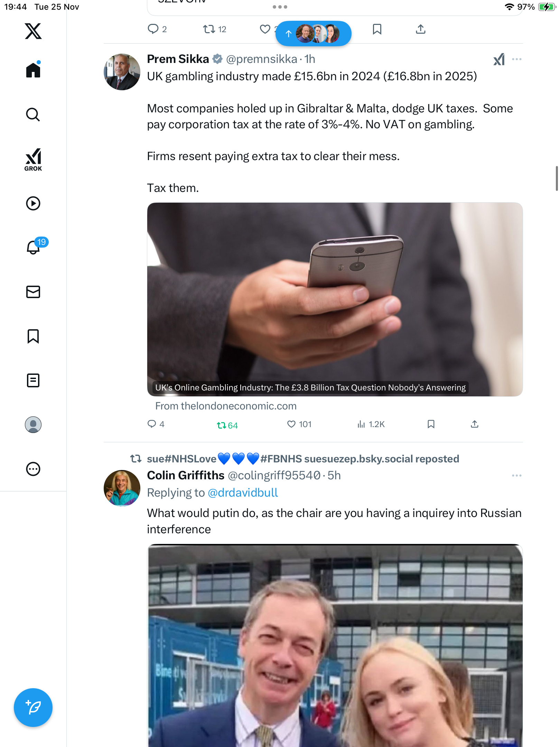Open sidebar More circle menu

(33, 469)
